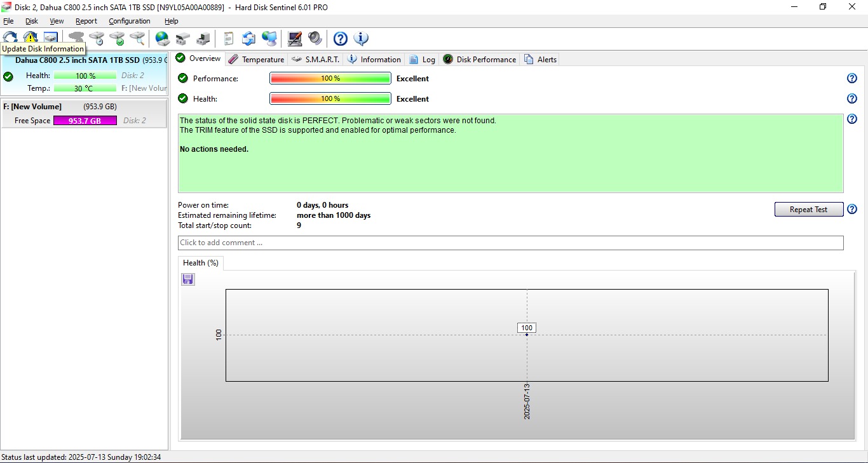Click the 'Excellent' label beside Performance

coord(412,79)
